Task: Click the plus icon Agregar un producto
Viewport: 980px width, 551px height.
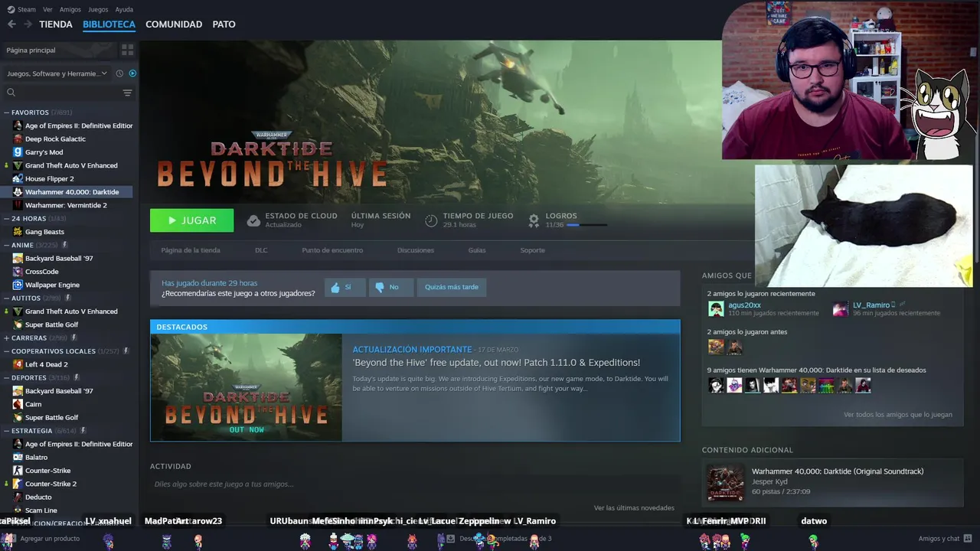Action: coord(11,539)
